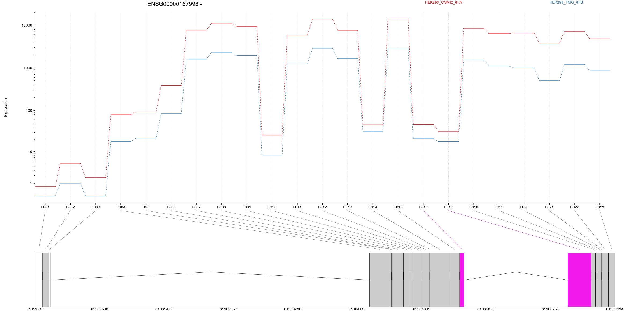Click the red E006 expression segment

171,85
